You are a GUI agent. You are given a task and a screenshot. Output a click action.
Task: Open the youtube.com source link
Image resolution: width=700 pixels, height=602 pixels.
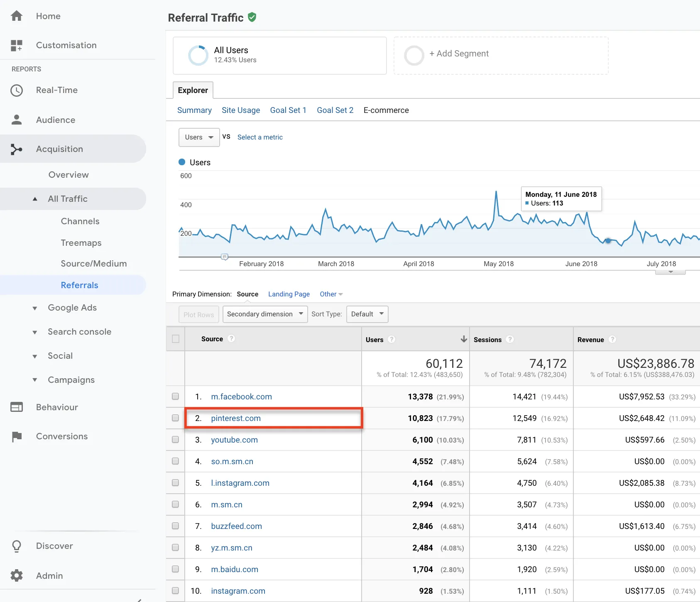[234, 440]
